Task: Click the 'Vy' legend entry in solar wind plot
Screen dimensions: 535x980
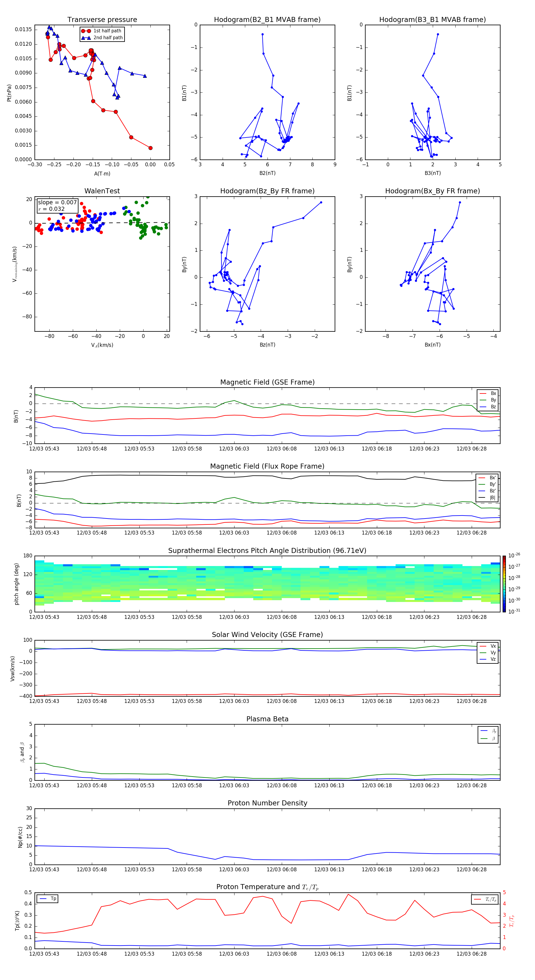Action: (488, 652)
